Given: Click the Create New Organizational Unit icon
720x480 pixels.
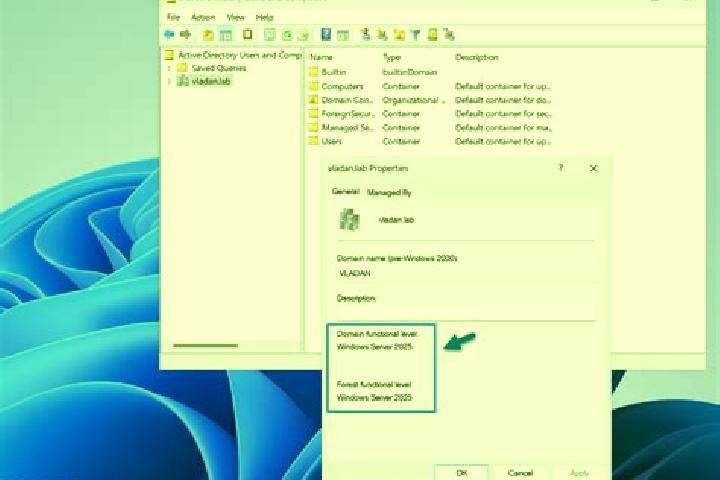Looking at the screenshot, I should [x=399, y=35].
